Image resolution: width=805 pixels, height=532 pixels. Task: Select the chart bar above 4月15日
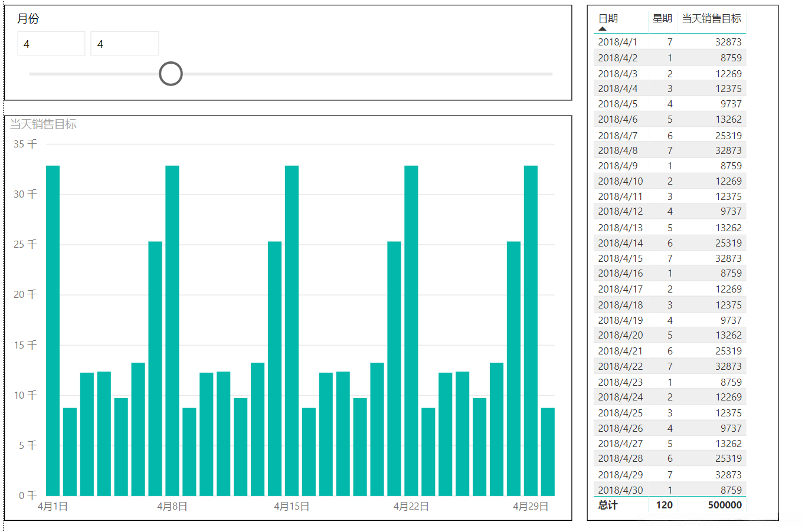292,330
